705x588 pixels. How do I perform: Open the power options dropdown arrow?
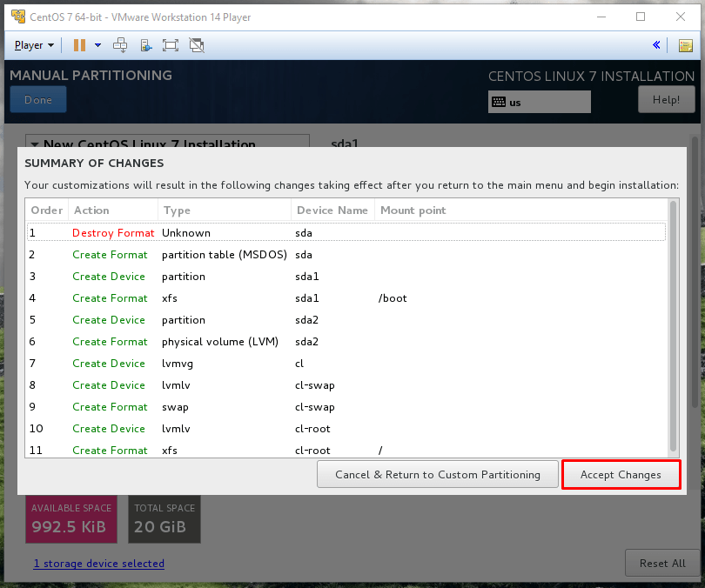tap(97, 45)
